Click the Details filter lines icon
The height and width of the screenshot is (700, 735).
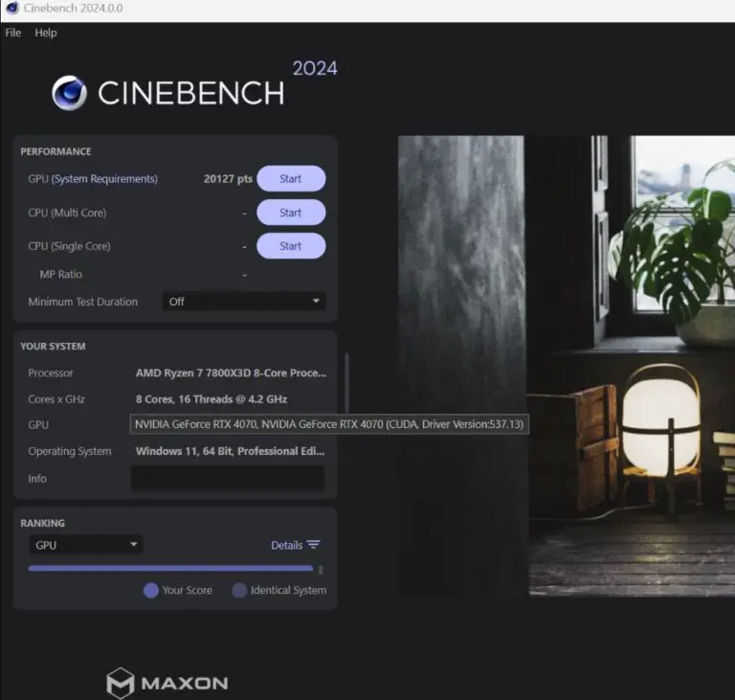(313, 545)
